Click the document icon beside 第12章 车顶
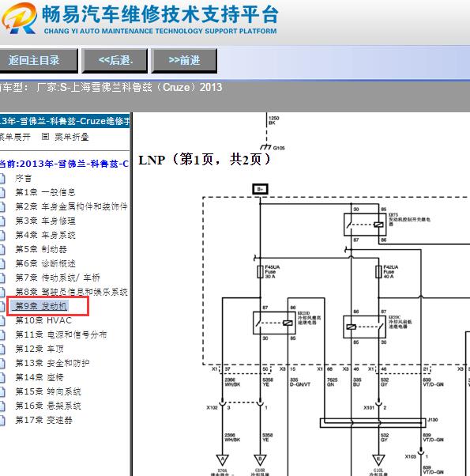The width and height of the screenshot is (470, 476). pos(2,349)
